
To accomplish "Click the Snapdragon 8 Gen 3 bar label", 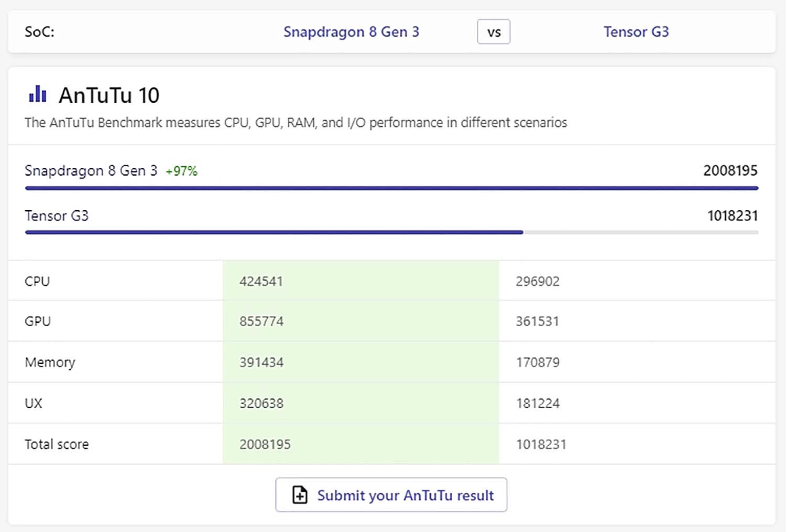I will click(x=91, y=171).
